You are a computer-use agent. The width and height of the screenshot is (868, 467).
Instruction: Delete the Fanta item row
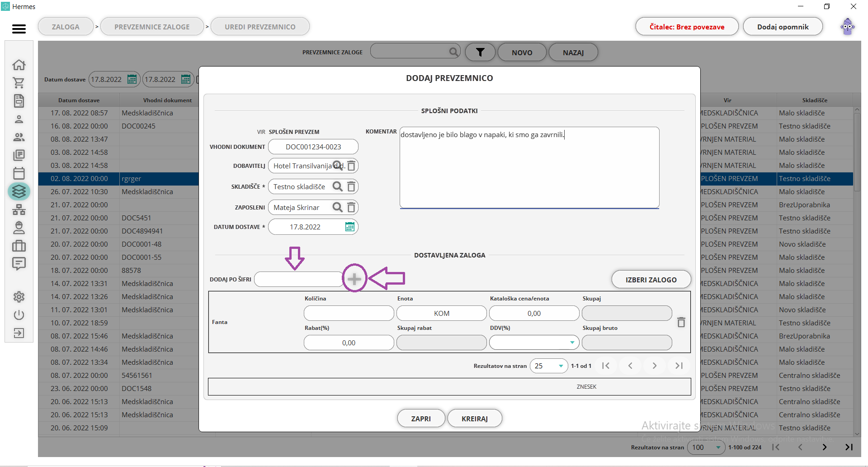click(681, 322)
